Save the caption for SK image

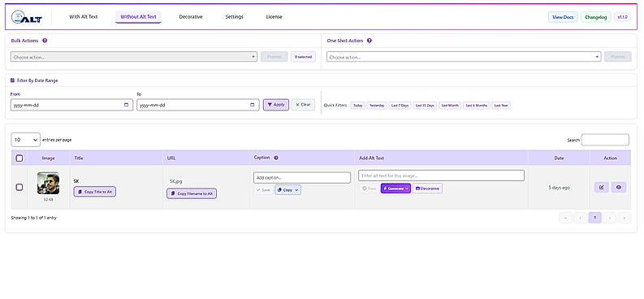click(263, 190)
